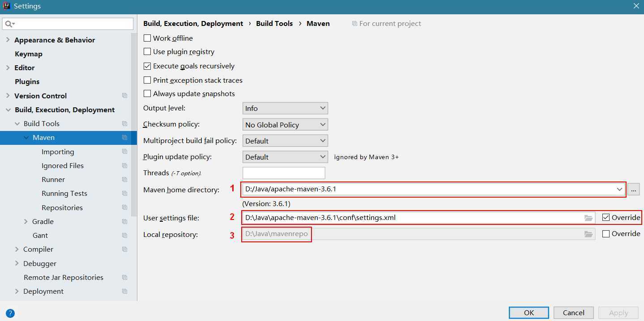The height and width of the screenshot is (321, 644).
Task: Expand the Deployment node arrow
Action: (x=17, y=291)
